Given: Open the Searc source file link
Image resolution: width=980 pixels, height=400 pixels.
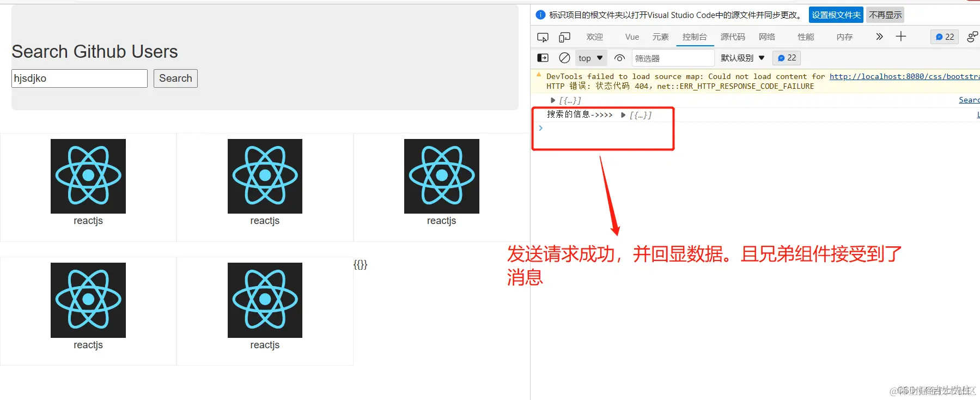Looking at the screenshot, I should [x=969, y=100].
